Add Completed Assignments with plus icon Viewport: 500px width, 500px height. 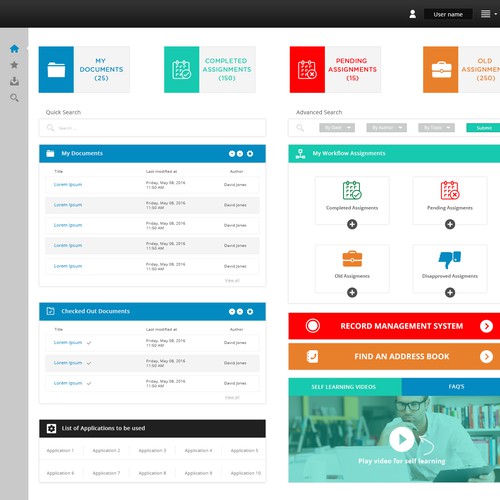tap(352, 224)
